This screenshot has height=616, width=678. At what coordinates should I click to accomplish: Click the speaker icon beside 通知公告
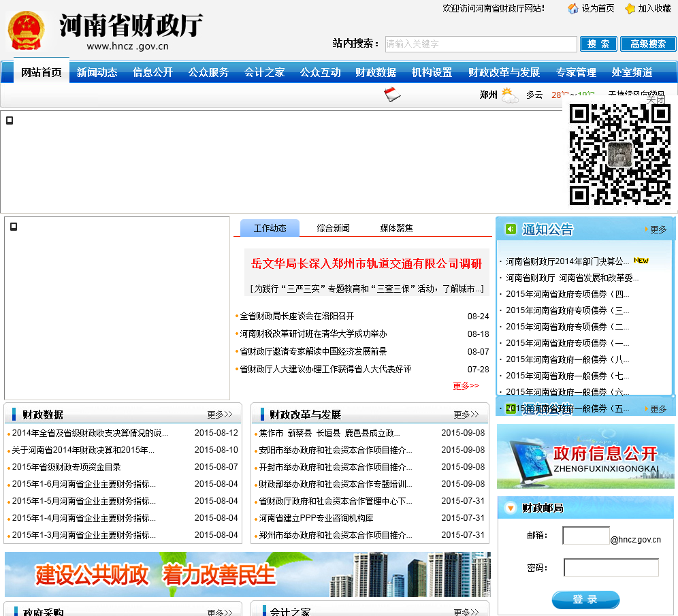coord(511,229)
